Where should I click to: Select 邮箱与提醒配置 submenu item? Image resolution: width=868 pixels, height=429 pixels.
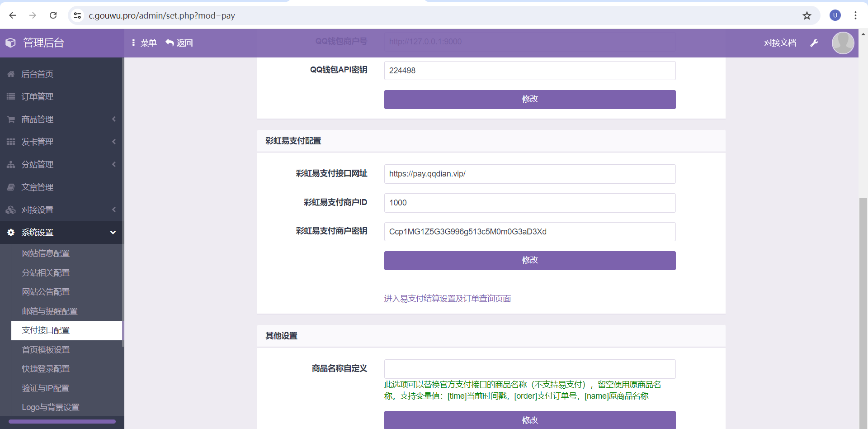click(x=50, y=311)
